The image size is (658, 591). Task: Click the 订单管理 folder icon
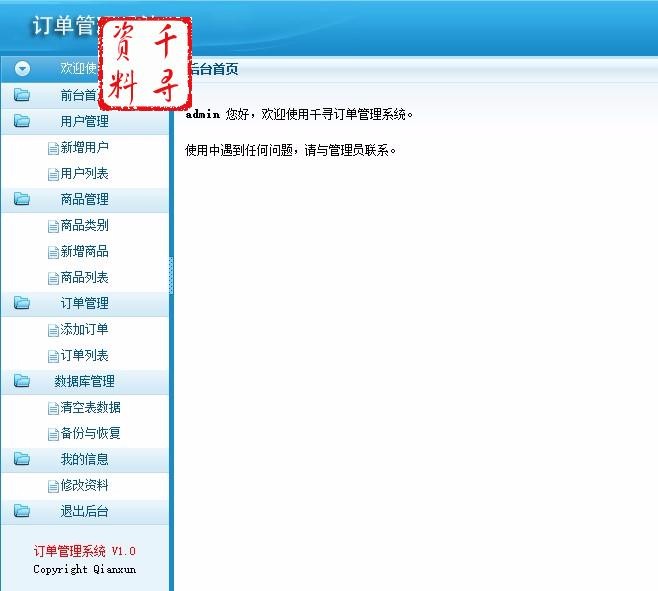21,302
